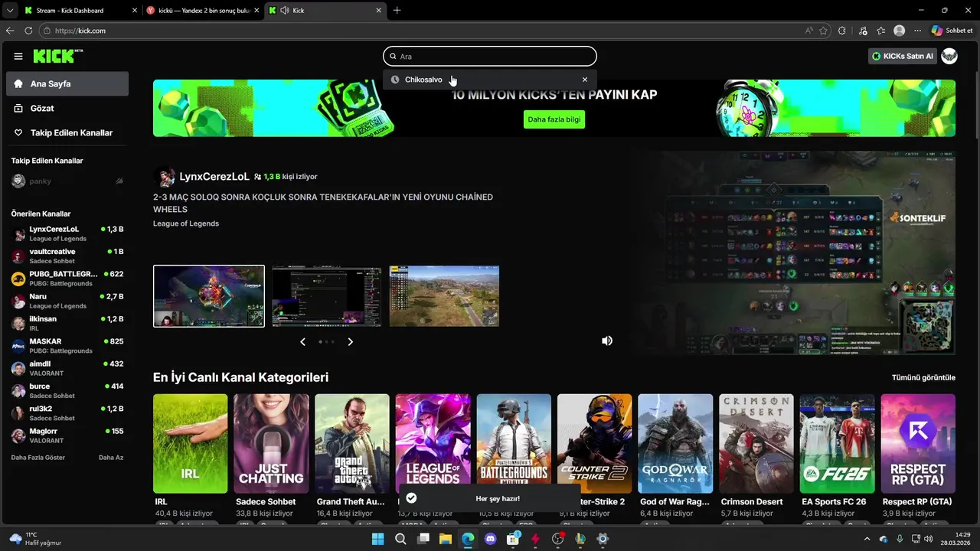Screen dimensions: 980x551
Task: Open the user profile avatar menu
Action: 949,56
